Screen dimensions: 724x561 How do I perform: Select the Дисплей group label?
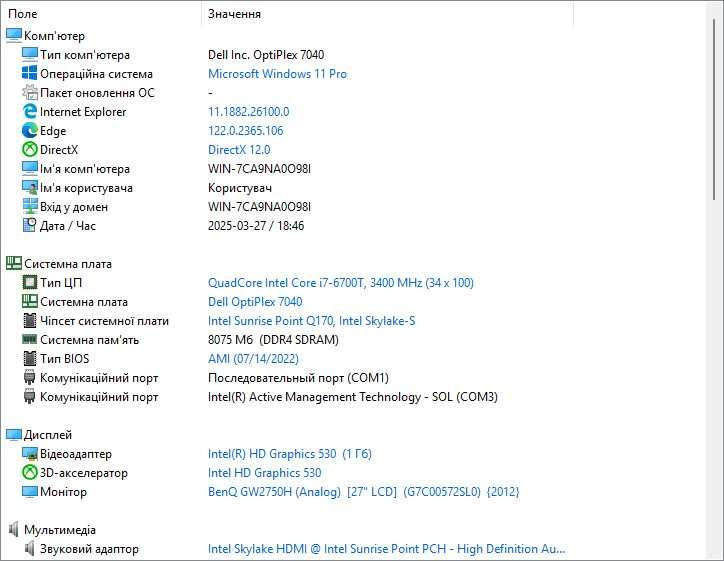coord(48,434)
